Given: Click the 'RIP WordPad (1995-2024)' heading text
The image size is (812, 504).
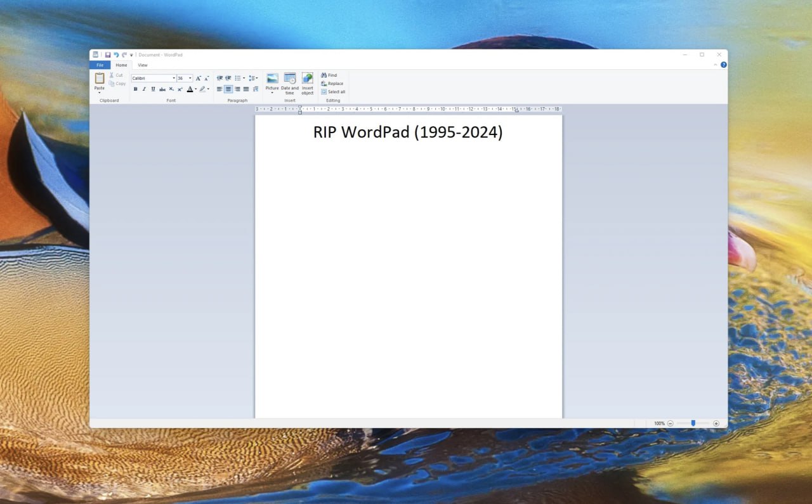Looking at the screenshot, I should click(x=408, y=132).
